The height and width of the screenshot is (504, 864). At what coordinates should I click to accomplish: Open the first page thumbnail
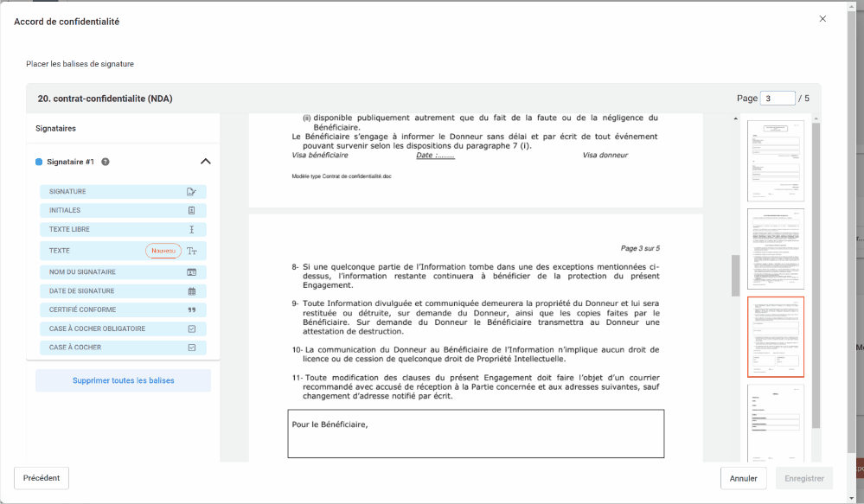pos(775,161)
